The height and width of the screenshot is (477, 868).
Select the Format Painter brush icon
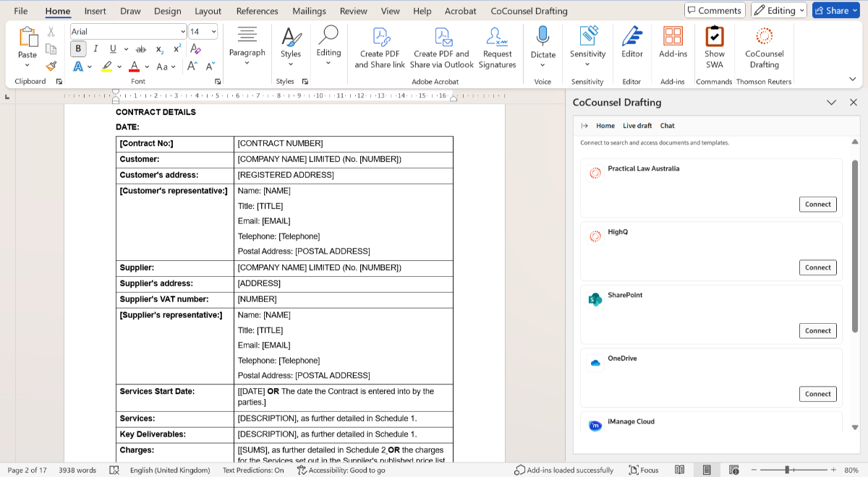51,66
